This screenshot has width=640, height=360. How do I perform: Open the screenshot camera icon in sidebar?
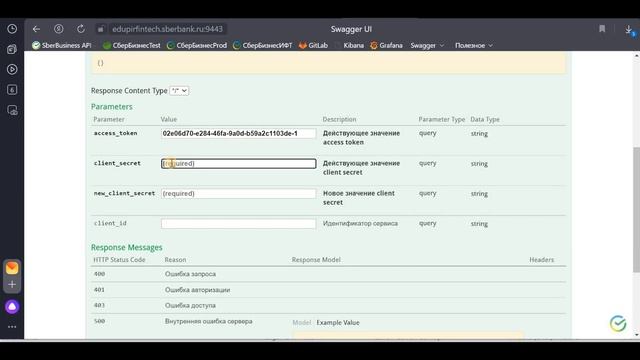12,110
